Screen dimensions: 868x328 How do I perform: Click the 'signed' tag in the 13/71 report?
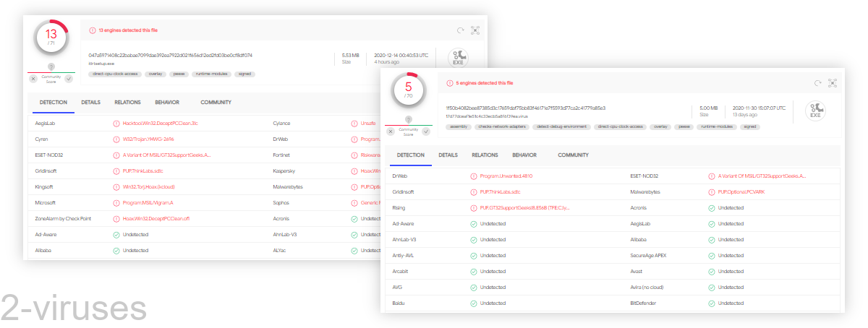tap(245, 74)
